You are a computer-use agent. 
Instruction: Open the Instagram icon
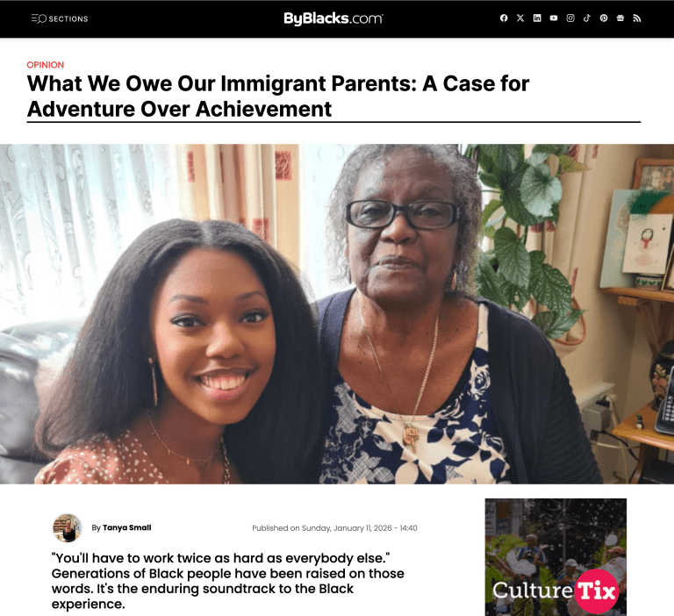tap(570, 18)
